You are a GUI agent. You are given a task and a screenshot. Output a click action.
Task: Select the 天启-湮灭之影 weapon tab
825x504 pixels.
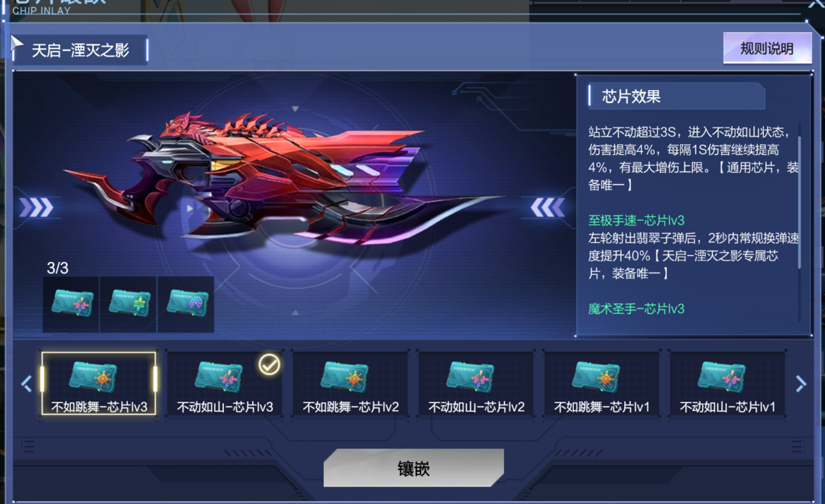pyautogui.click(x=80, y=50)
